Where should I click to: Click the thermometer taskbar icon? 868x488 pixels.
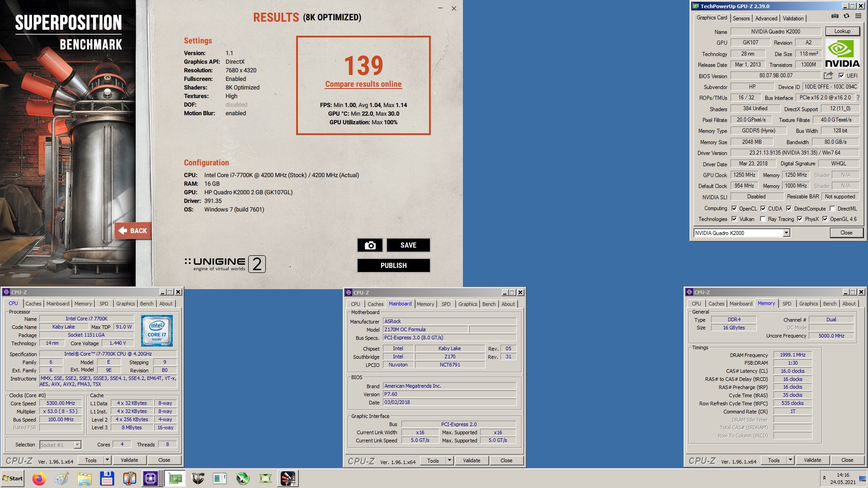(x=130, y=479)
